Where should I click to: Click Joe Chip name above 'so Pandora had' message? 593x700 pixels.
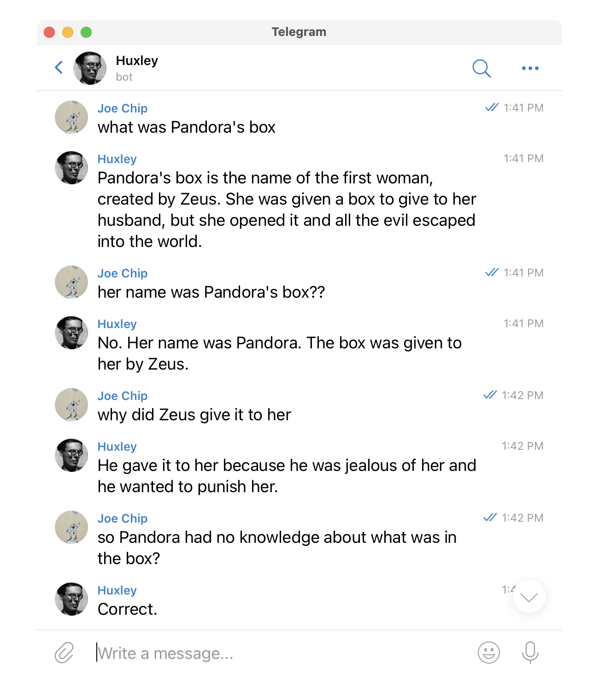(123, 518)
